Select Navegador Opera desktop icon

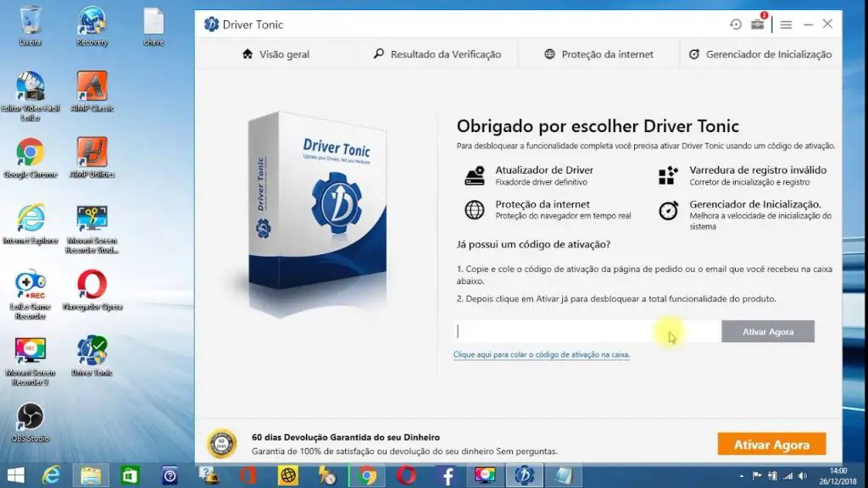pyautogui.click(x=92, y=291)
